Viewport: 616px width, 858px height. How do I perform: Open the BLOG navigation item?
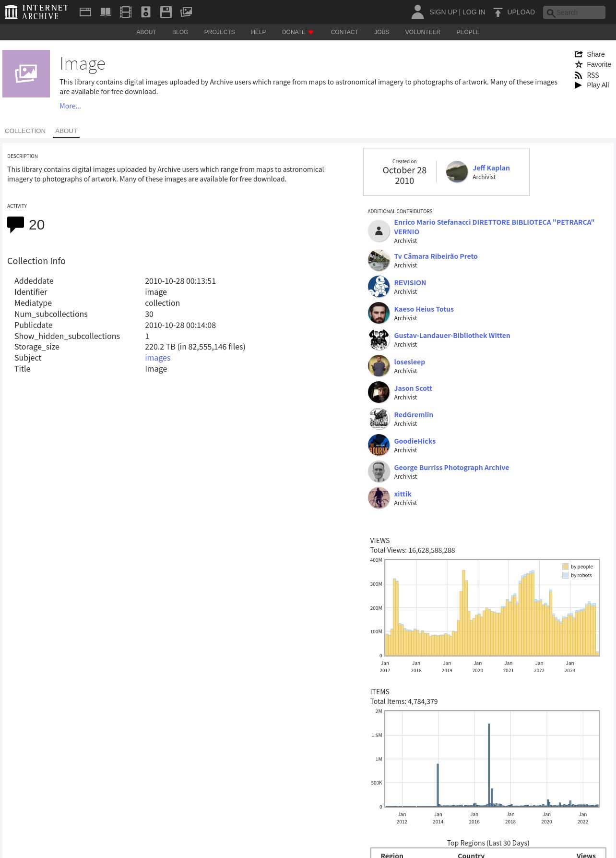click(x=180, y=32)
